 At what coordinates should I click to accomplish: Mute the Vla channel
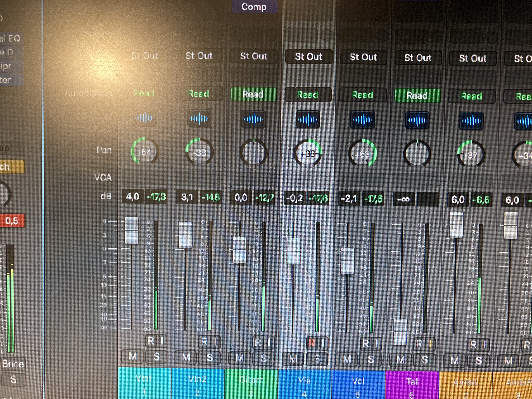(x=293, y=359)
